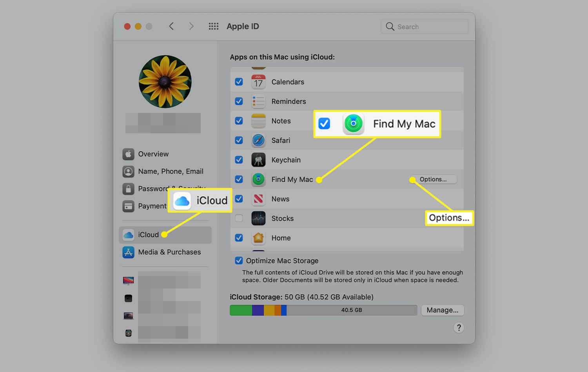588x372 pixels.
Task: Select the MacBook device icon
Action: point(128,316)
